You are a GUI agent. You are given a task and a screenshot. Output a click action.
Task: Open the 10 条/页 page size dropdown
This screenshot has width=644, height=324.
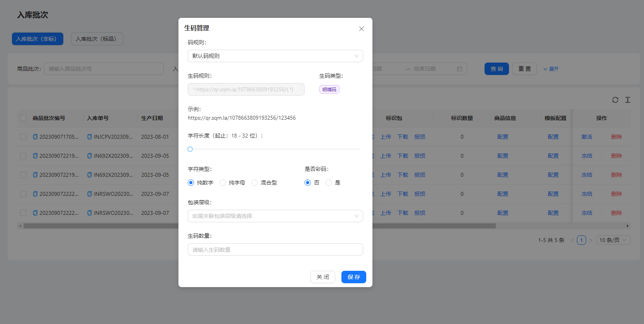(613, 240)
